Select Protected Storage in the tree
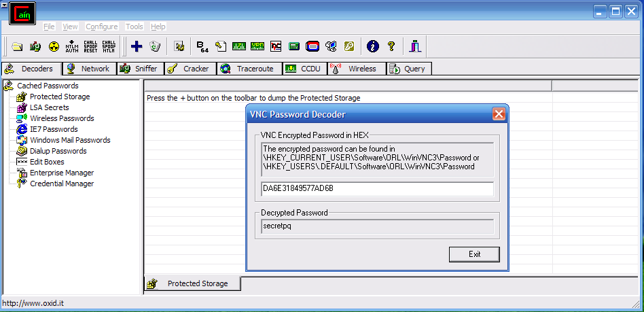Screen dimensions: 644x312 coord(60,97)
